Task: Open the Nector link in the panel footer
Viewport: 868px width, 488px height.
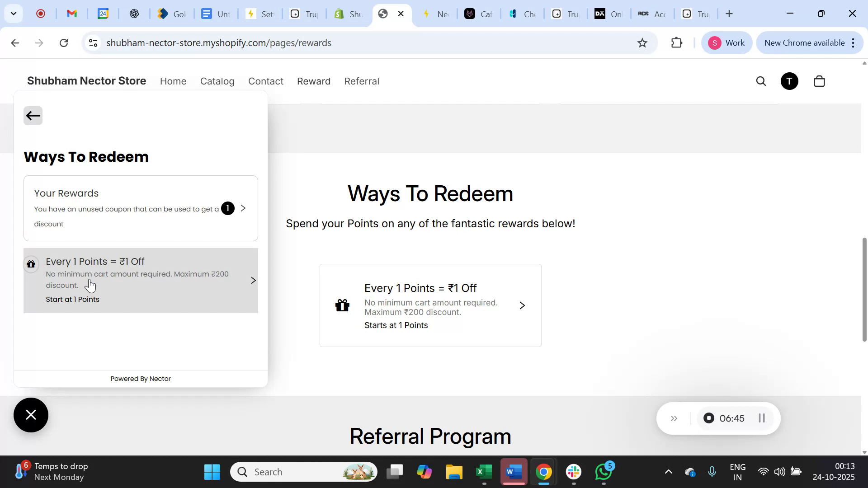Action: point(160,379)
